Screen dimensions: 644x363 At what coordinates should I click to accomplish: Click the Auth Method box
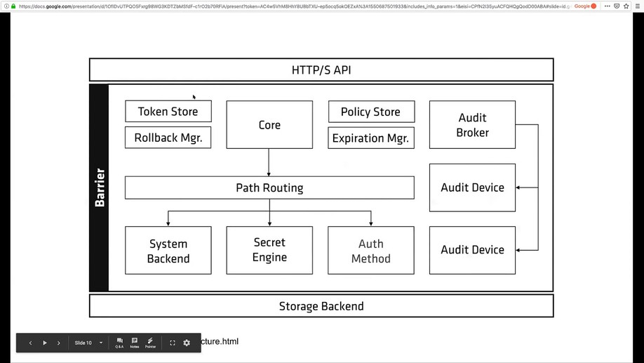coord(371,251)
